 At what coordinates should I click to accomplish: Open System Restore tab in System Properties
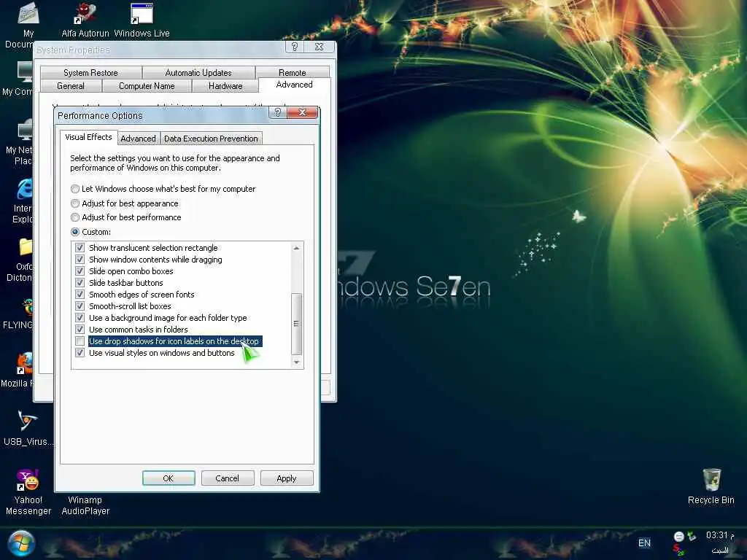tap(90, 73)
